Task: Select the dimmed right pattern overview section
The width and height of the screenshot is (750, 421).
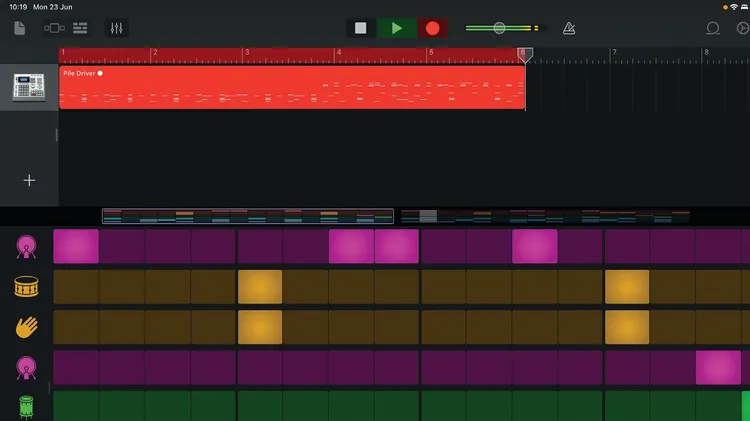Action: pyautogui.click(x=545, y=216)
